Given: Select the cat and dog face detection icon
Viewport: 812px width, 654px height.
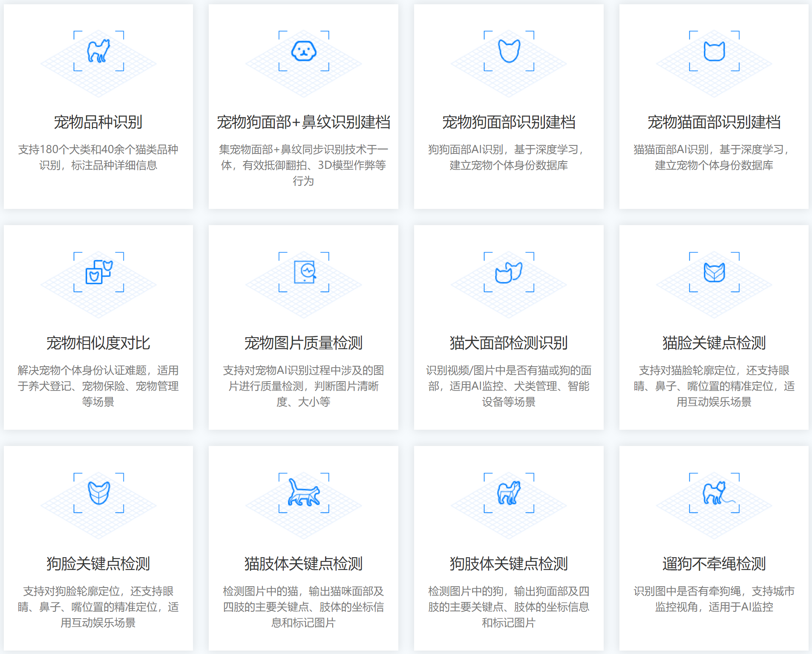Looking at the screenshot, I should point(509,272).
